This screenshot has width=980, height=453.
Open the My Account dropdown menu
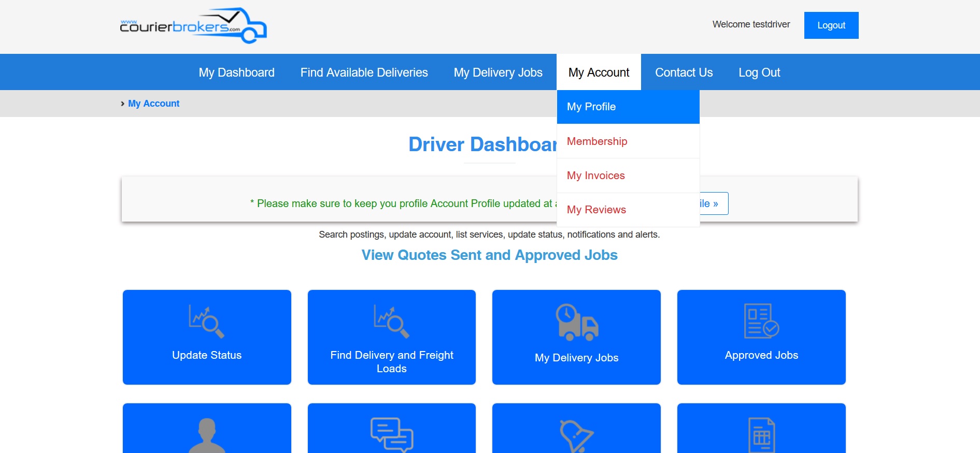click(599, 72)
